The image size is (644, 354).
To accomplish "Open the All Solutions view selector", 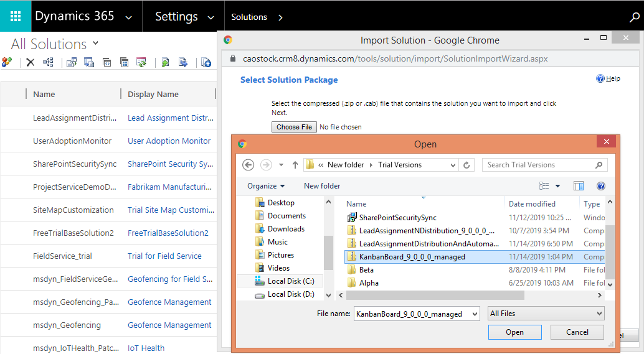I will (x=95, y=43).
